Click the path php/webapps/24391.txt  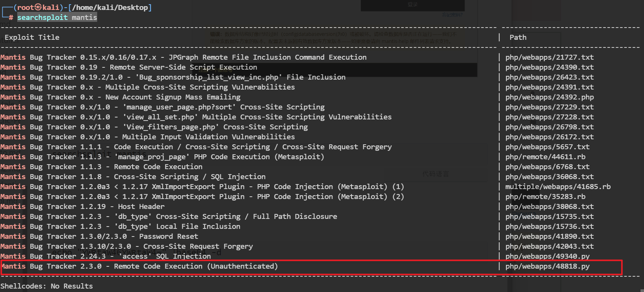(x=549, y=87)
